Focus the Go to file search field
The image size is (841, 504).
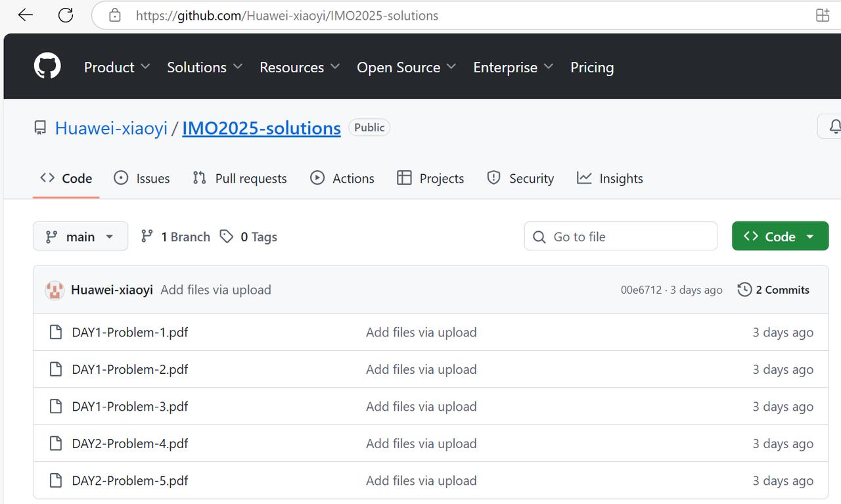620,236
